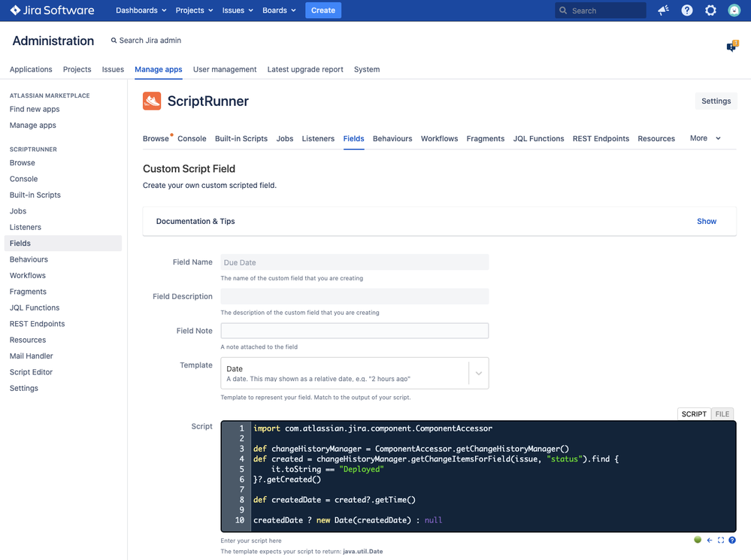Screen dimensions: 751x560
Task: Switch to Built-in Scripts tab
Action: click(x=241, y=138)
